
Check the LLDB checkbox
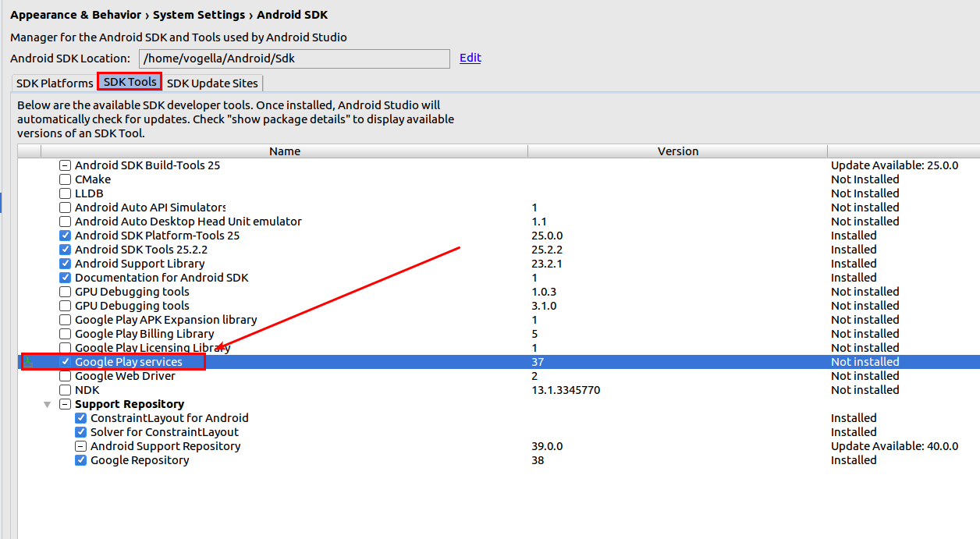(66, 193)
